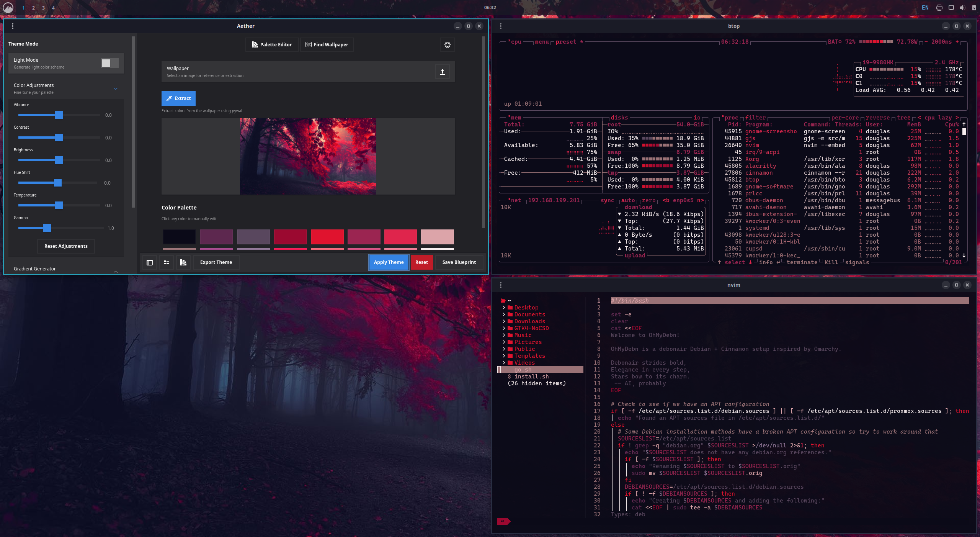980x537 pixels.
Task: Click the palette swatch icon beside Export Theme
Action: [x=183, y=262]
